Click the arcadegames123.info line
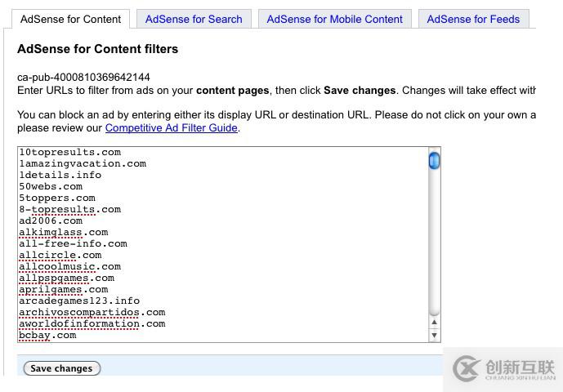 (x=79, y=301)
